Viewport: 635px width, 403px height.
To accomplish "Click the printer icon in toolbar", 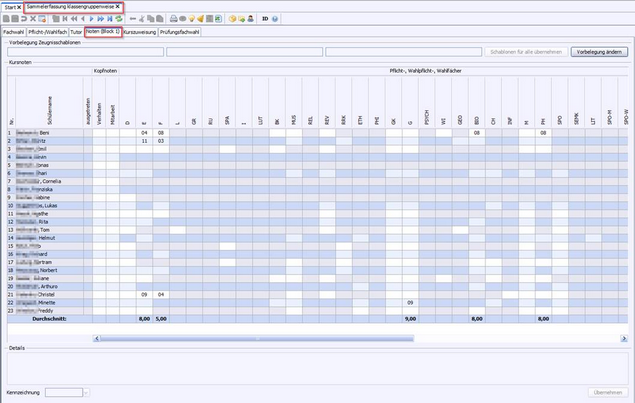I will [x=172, y=18].
